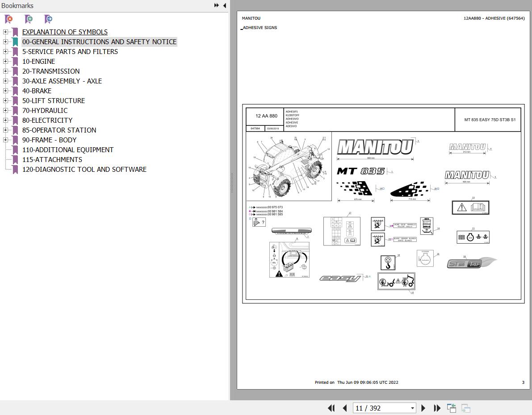Go to the previous page

tap(345, 408)
